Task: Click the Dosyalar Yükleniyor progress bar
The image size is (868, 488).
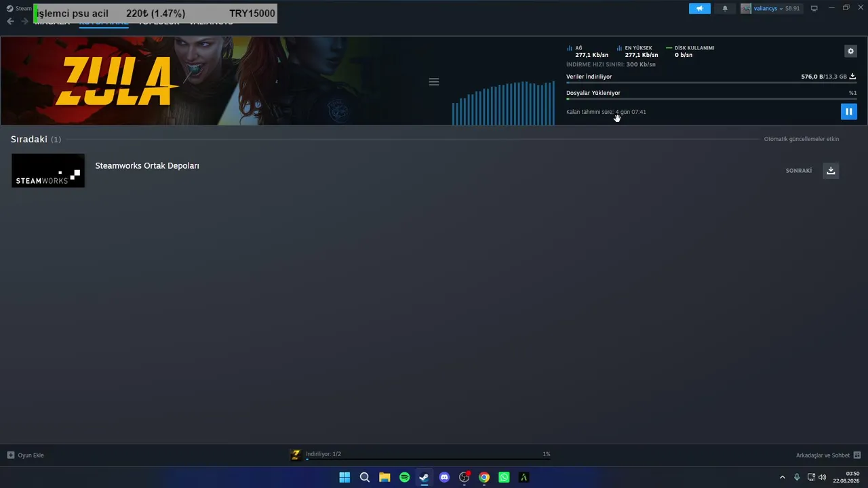Action: point(711,99)
